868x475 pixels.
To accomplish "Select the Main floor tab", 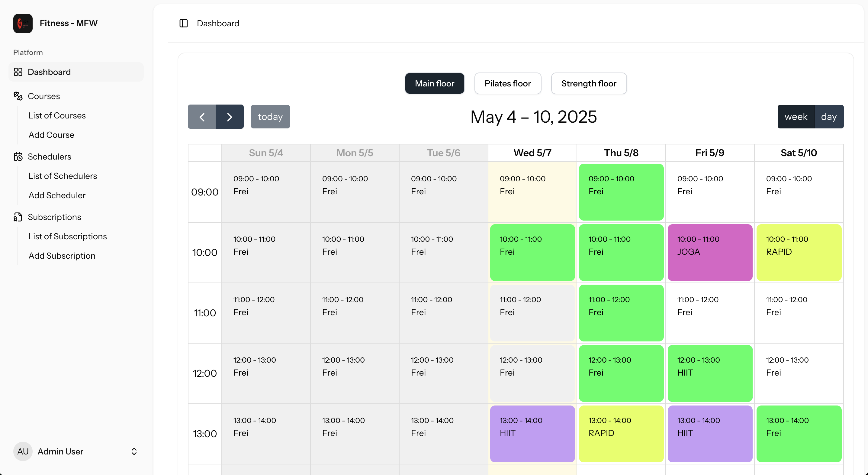I will coord(435,83).
